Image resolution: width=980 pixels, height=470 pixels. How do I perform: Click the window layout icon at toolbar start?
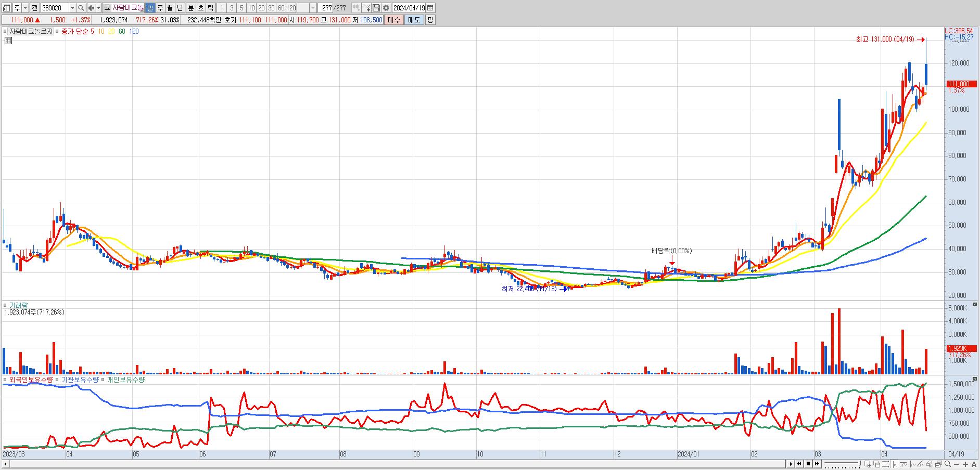6,8
